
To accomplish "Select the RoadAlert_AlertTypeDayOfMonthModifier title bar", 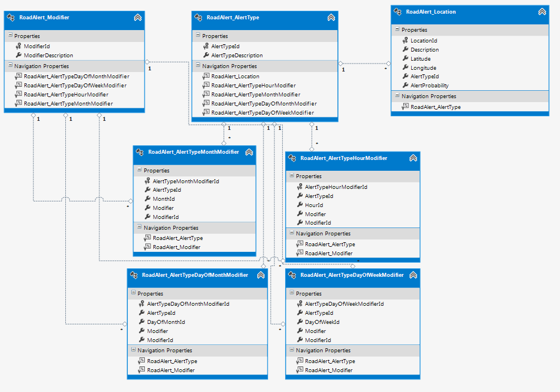I will 195,275.
